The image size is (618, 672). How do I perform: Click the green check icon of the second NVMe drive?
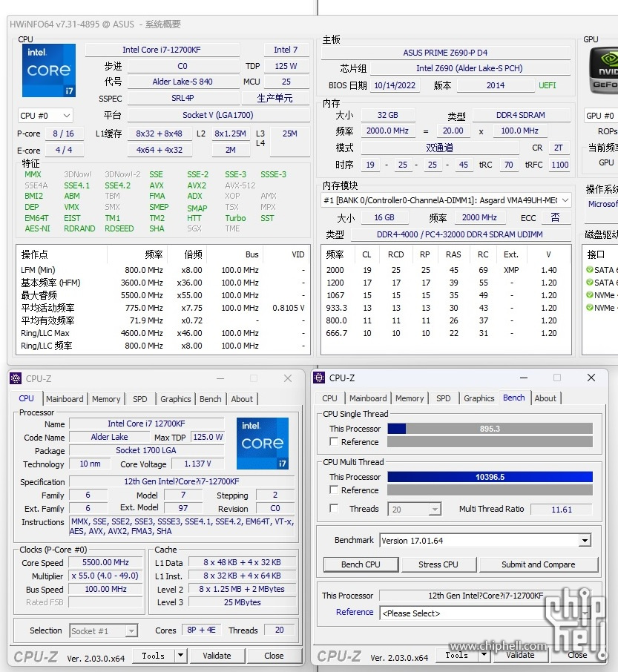click(x=590, y=307)
